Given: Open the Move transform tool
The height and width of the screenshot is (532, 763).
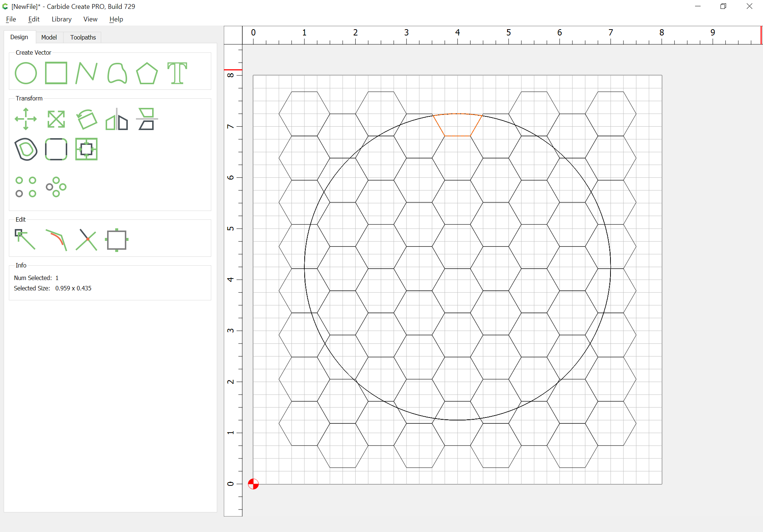Looking at the screenshot, I should point(25,119).
